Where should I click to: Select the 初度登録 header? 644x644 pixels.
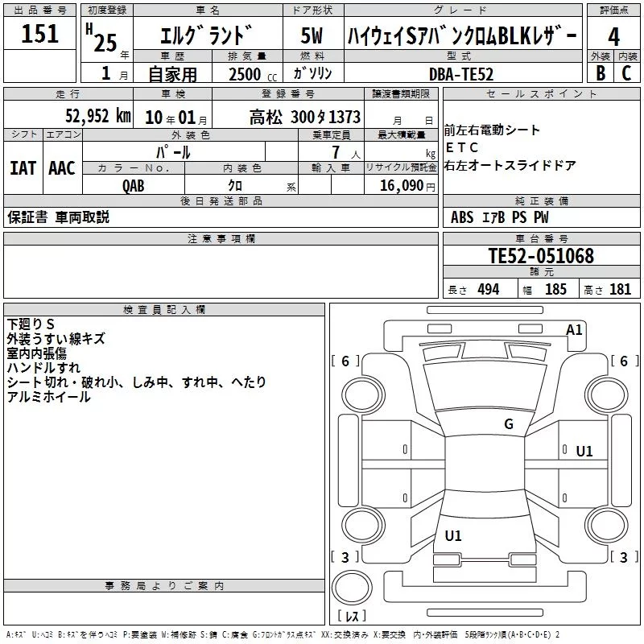(x=107, y=10)
